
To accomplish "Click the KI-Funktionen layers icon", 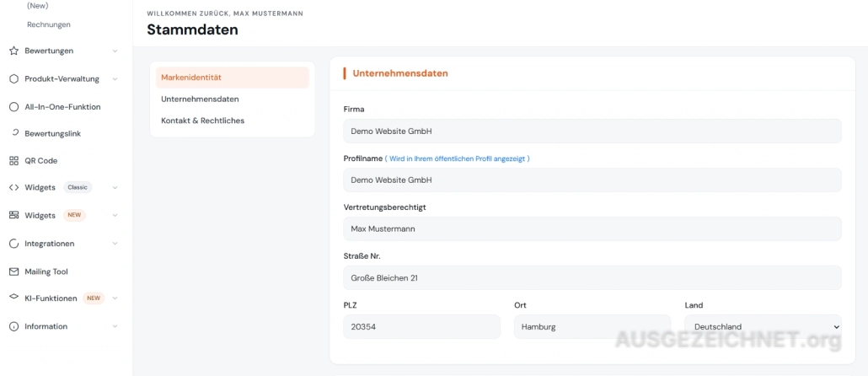I will coord(13,298).
